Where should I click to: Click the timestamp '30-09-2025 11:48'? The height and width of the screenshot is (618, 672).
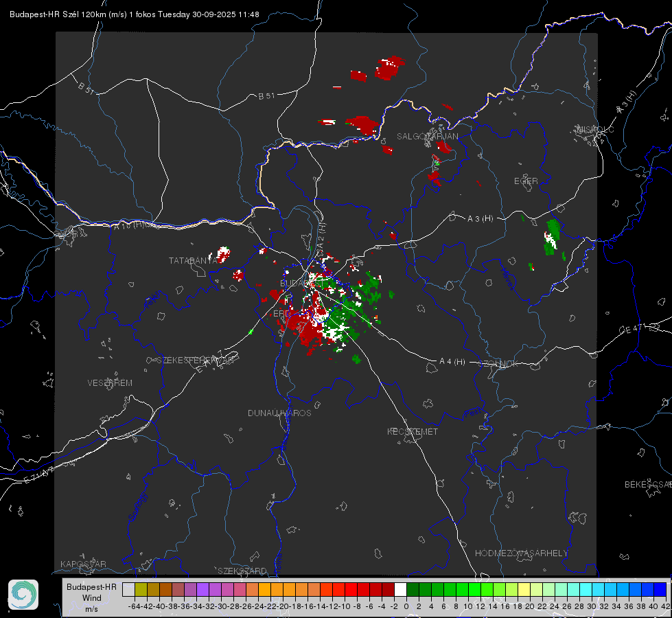(225, 14)
